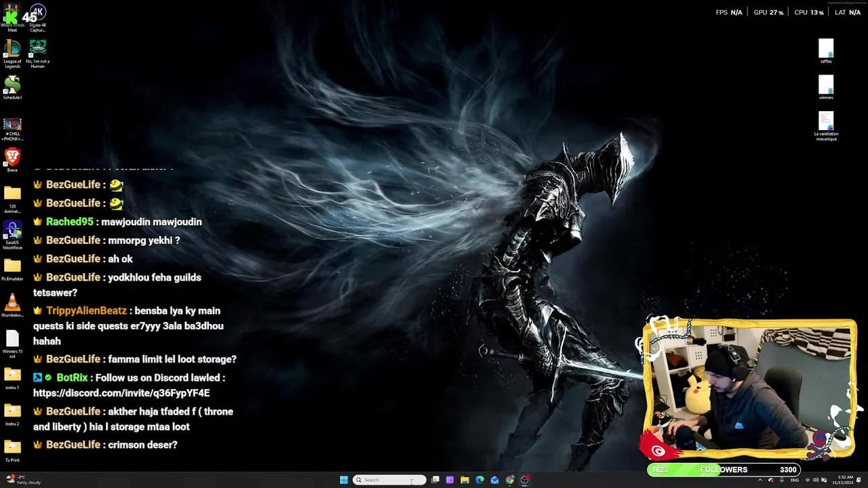Open League of Legends desktop icon
This screenshot has height=488, width=868.
[12, 54]
